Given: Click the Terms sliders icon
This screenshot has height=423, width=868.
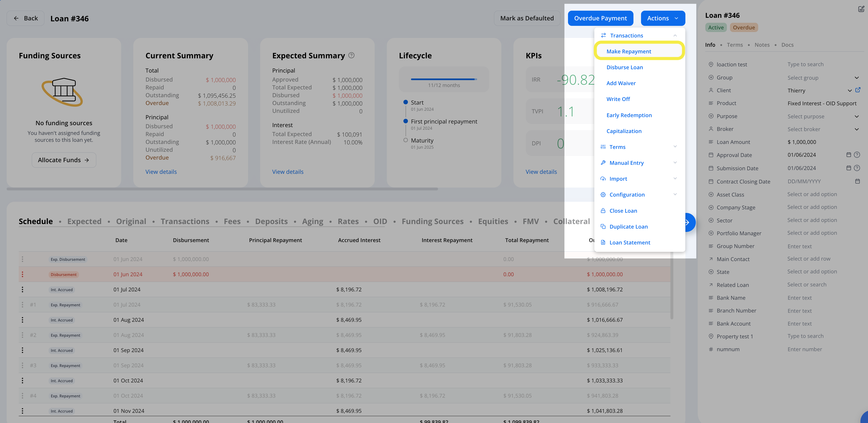Looking at the screenshot, I should point(603,147).
